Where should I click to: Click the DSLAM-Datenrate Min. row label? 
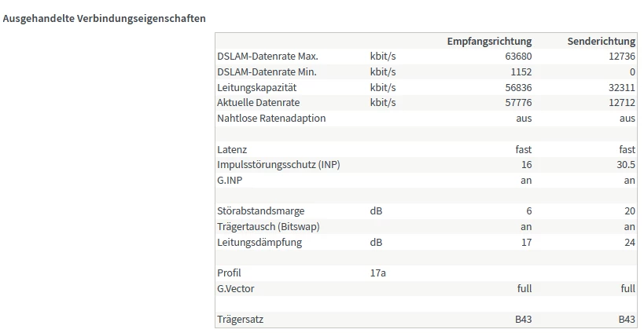[x=267, y=71]
